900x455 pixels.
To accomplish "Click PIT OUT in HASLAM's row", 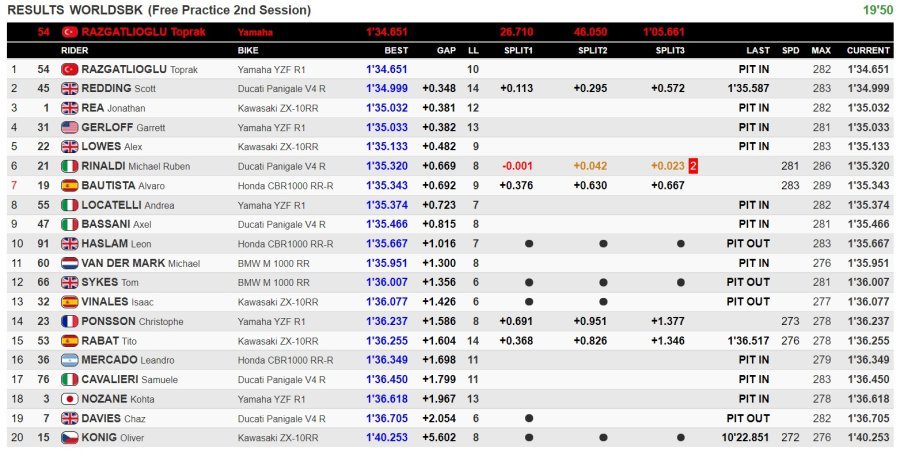I will click(x=748, y=244).
